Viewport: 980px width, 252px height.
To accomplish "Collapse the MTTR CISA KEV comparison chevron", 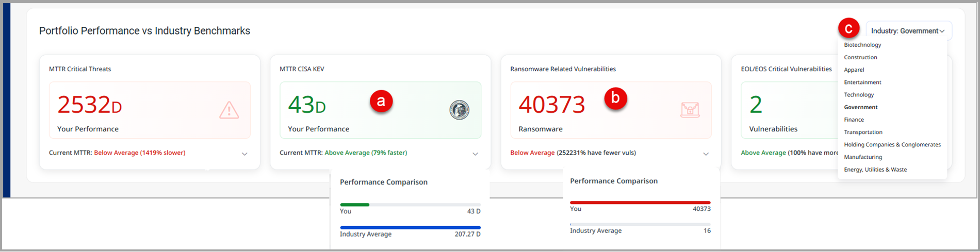I will 475,154.
